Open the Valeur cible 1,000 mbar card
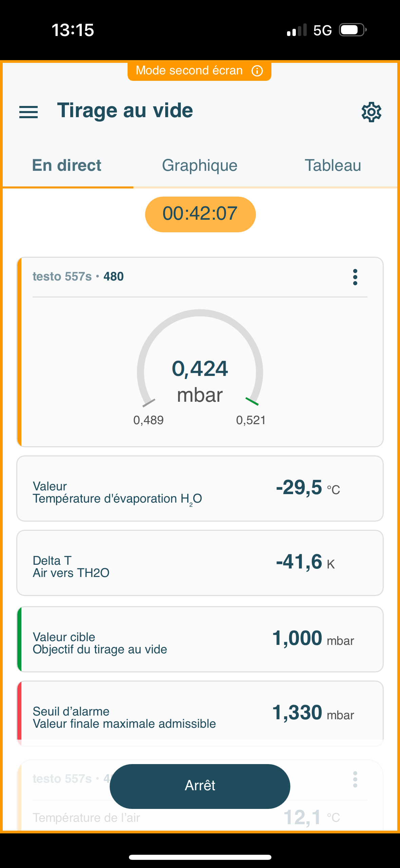Viewport: 400px width, 868px height. click(200, 639)
